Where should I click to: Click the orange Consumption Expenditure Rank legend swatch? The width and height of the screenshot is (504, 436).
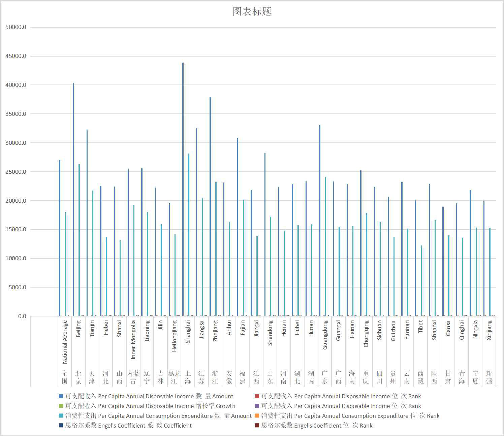point(257,416)
